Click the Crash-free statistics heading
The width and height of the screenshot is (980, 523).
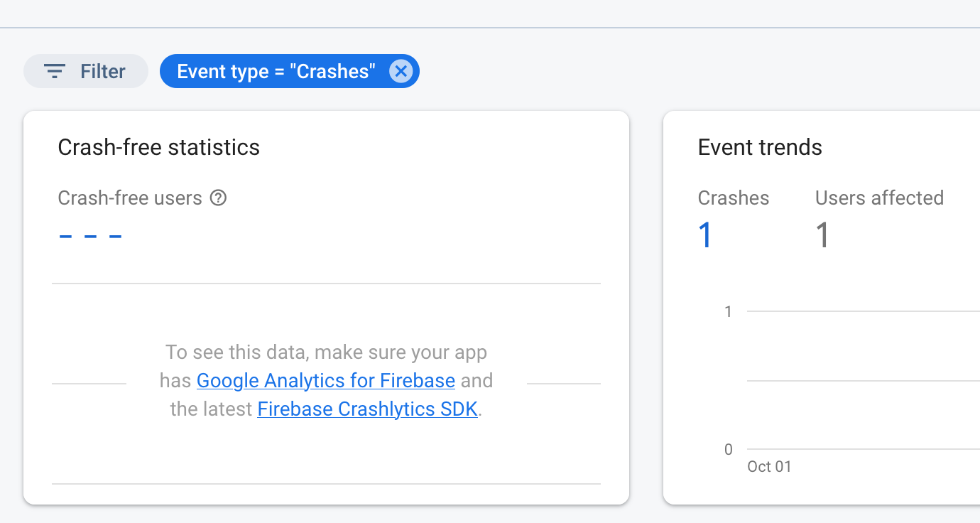coord(158,147)
